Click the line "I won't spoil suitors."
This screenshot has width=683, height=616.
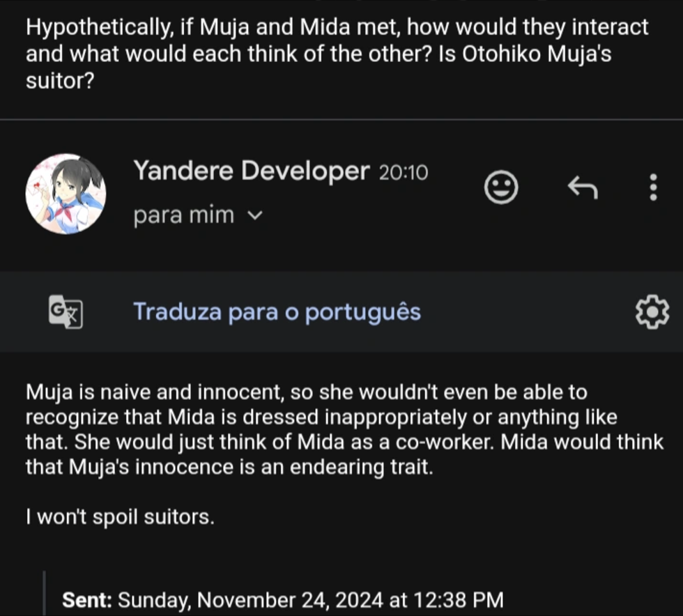pos(120,517)
